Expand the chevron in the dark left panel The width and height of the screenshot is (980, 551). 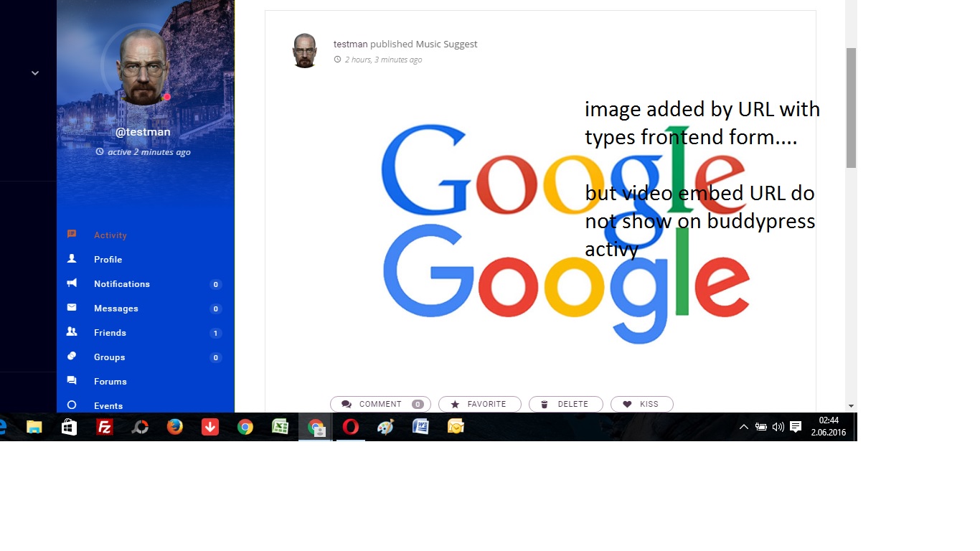(34, 72)
